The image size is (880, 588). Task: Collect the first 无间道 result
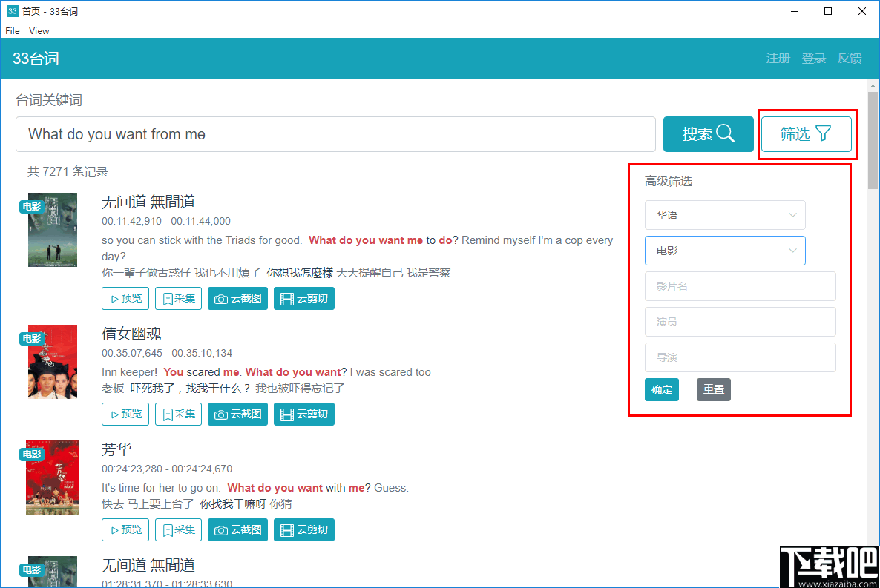pos(179,299)
